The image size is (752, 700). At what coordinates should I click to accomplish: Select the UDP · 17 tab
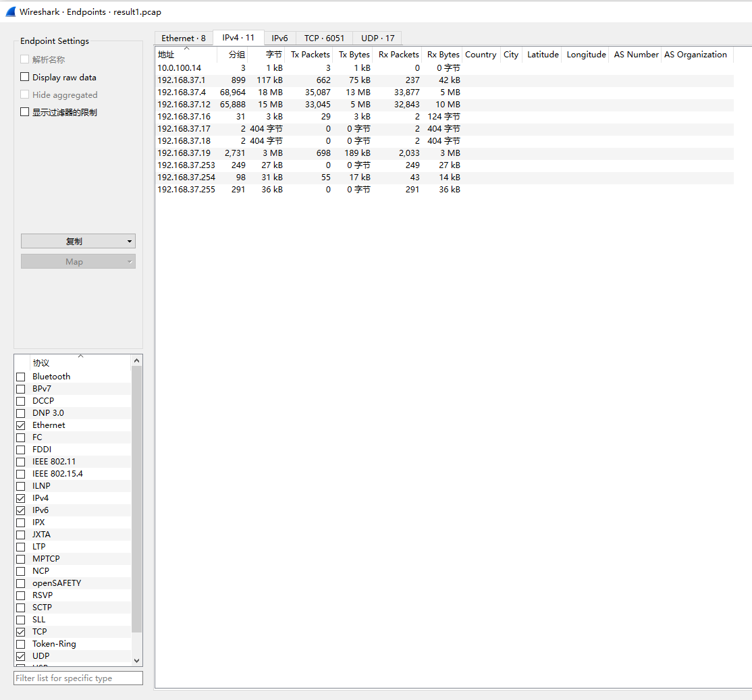point(377,38)
